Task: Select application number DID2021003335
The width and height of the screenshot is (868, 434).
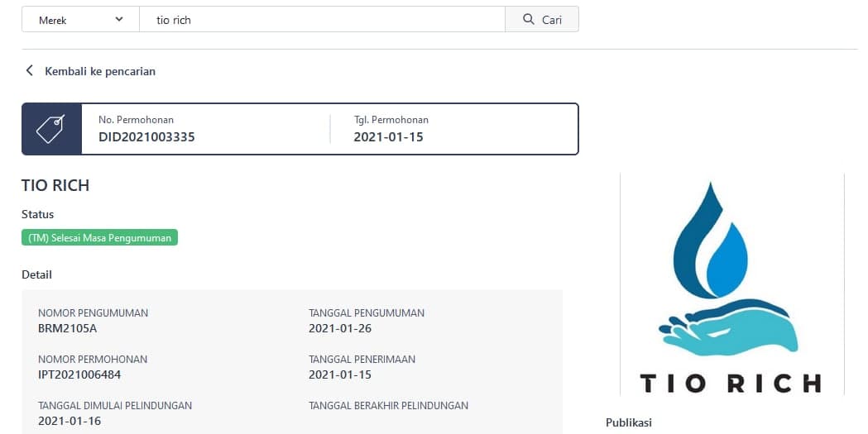Action: (146, 137)
